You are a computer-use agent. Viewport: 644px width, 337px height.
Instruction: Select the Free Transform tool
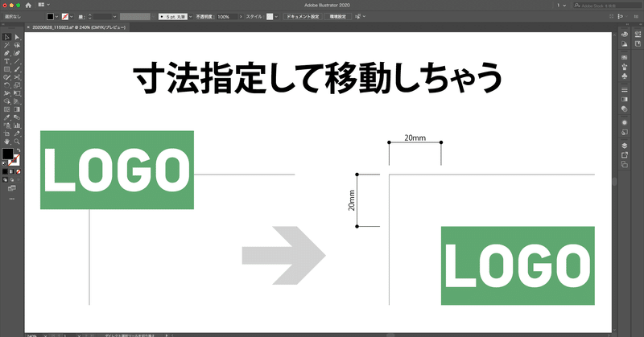point(17,93)
